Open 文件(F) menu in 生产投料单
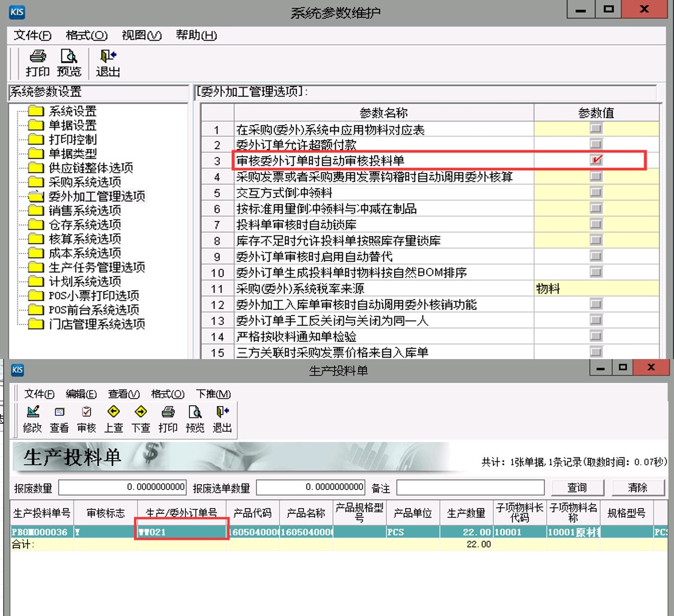Viewport: 674px width, 616px height. coord(39,394)
